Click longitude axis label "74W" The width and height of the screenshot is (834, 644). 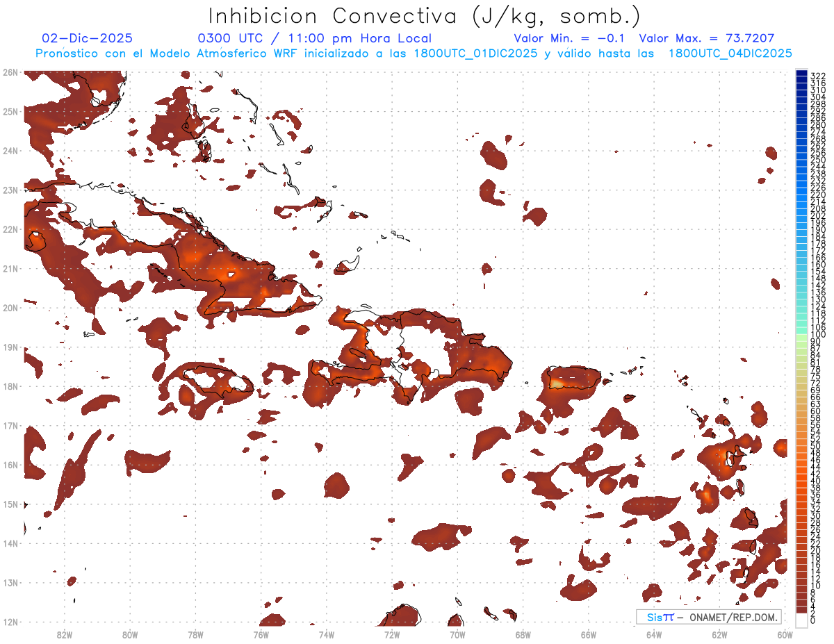(327, 635)
